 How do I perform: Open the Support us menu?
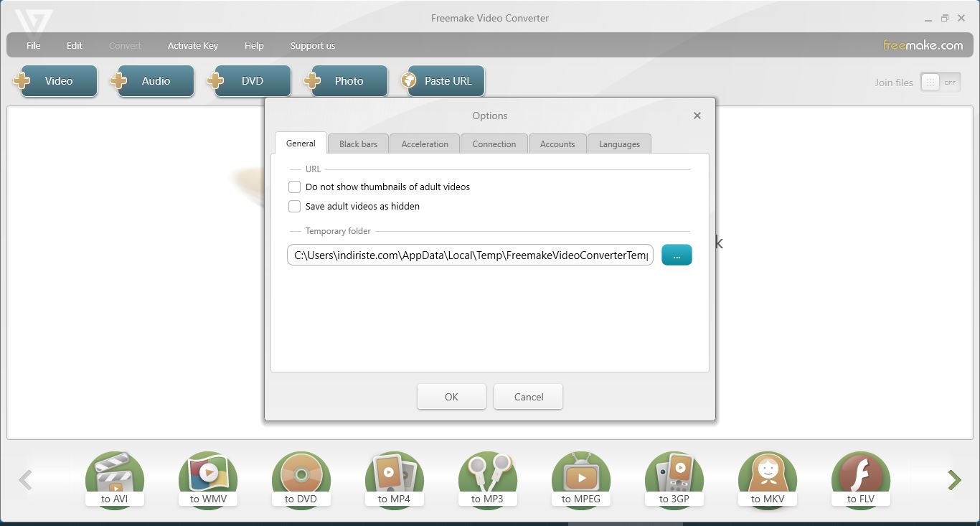point(313,46)
